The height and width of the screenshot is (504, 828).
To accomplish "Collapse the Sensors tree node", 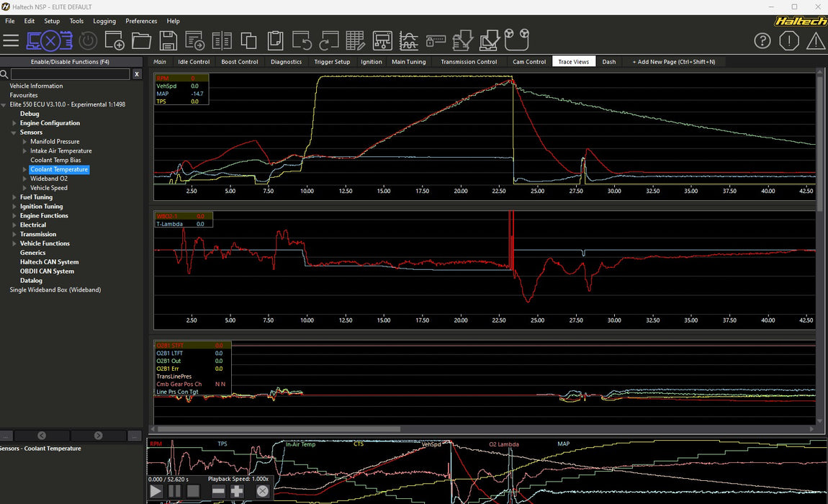I will (x=14, y=132).
